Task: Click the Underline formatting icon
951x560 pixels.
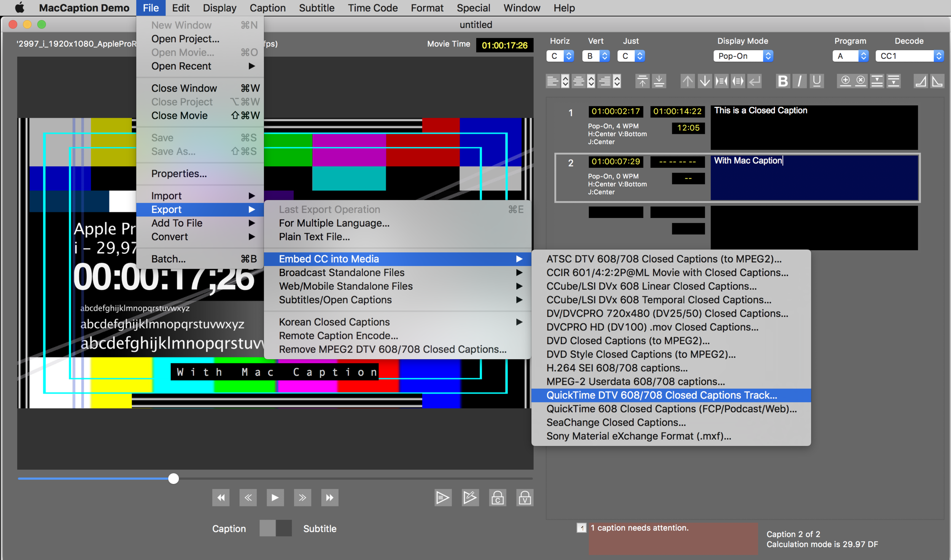Action: tap(816, 81)
